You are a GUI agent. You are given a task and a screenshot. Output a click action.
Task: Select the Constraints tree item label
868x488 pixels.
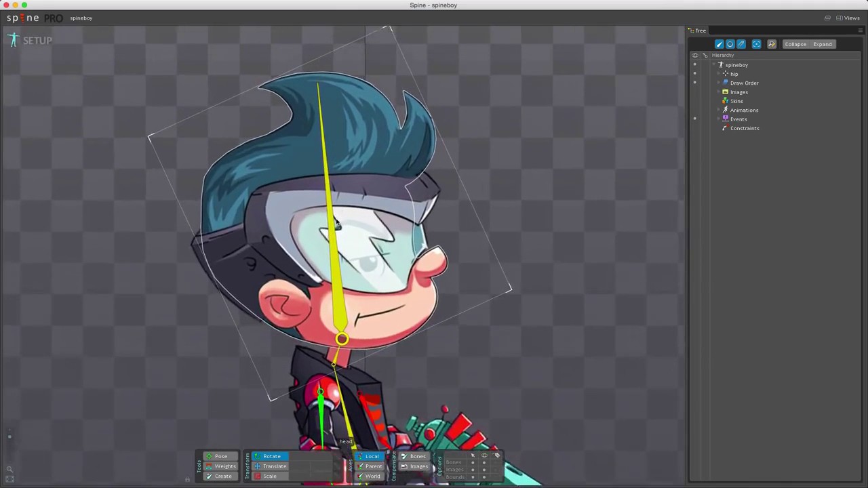tap(745, 128)
